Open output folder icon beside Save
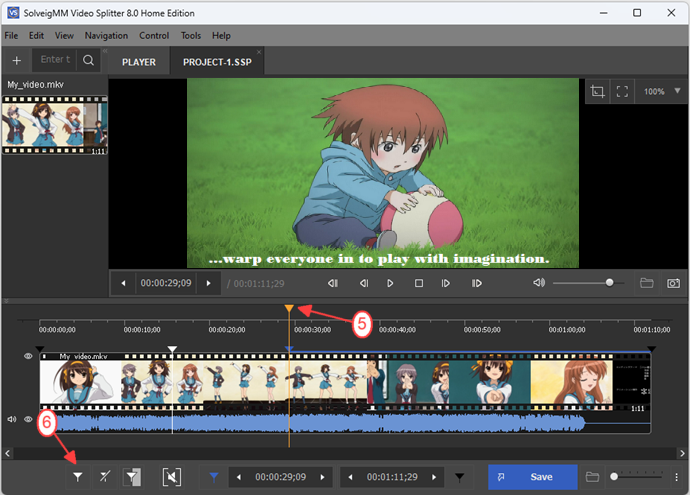Screen dimensions: 690x495 [x=592, y=477]
